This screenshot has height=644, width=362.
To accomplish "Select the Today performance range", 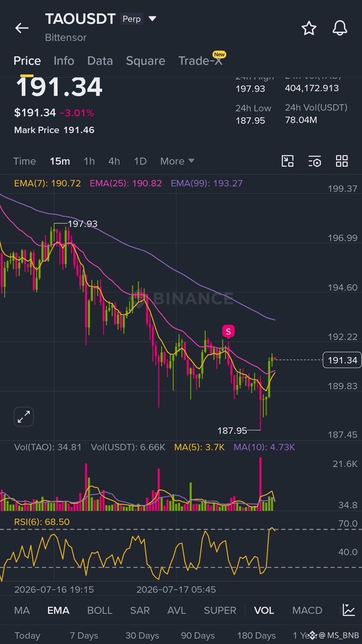I will tap(27, 636).
